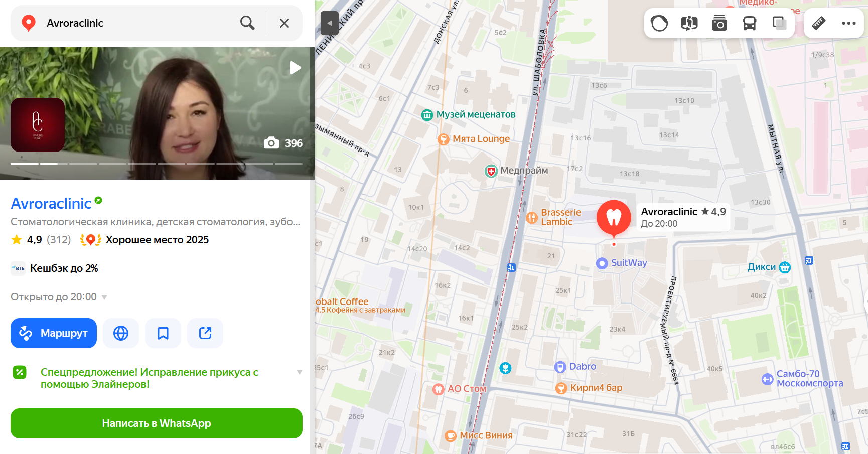Click the blue tram stop icon on Шаболовка
This screenshot has height=454, width=868.
coord(511,267)
